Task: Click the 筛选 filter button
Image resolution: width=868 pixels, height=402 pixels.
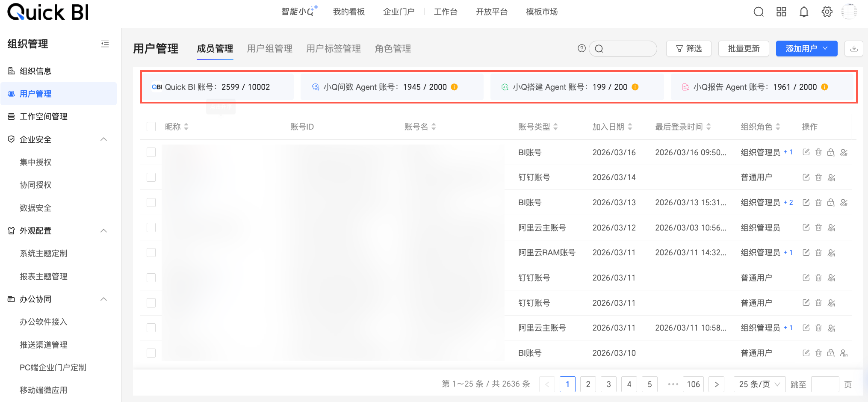Action: tap(689, 49)
